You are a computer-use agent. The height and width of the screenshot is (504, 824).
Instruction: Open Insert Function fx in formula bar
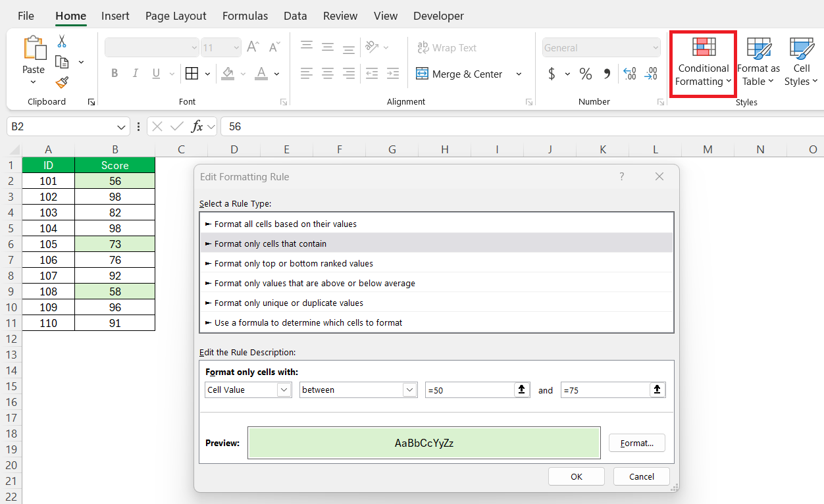tap(197, 126)
